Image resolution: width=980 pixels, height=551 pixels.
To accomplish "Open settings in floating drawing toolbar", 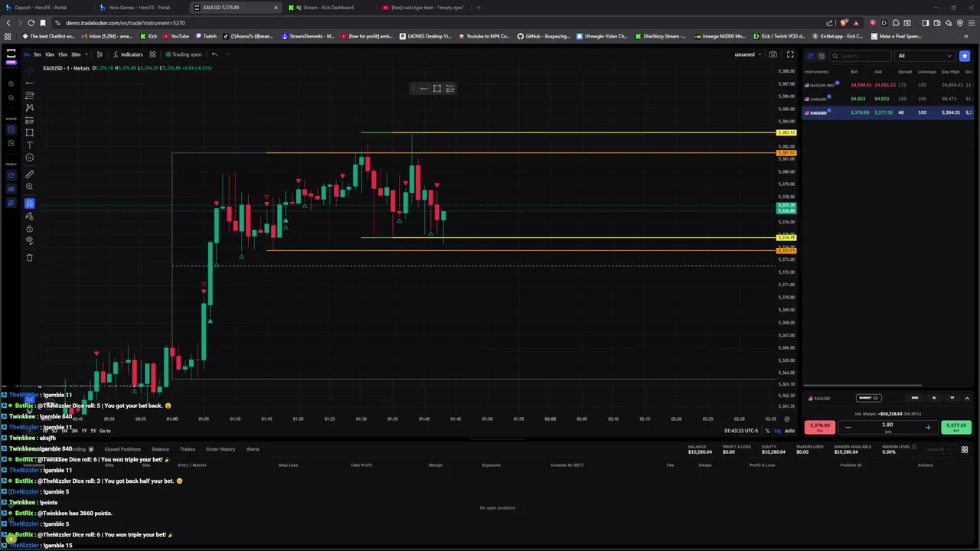I will coord(450,89).
